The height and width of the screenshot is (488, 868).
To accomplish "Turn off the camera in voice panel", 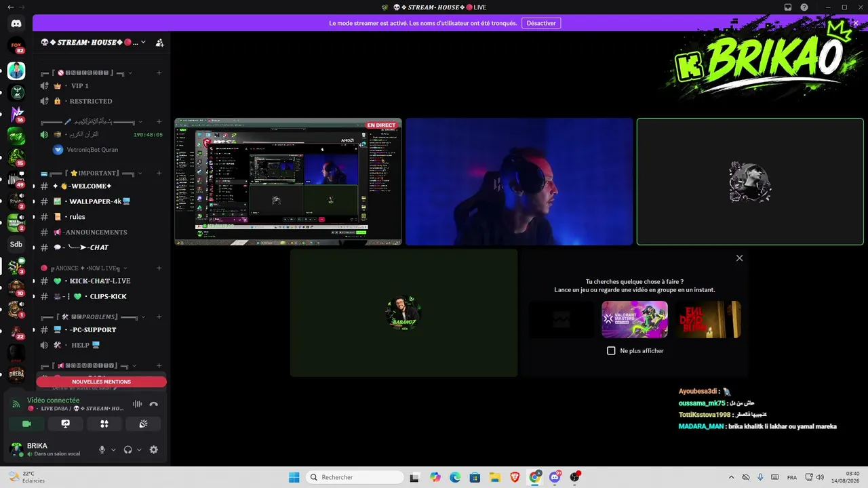I will [x=26, y=424].
